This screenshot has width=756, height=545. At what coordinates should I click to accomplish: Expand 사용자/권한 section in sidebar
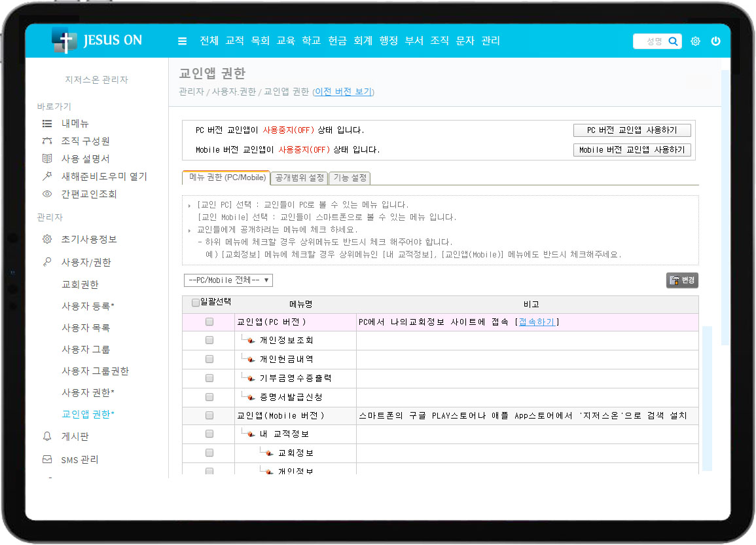[86, 262]
